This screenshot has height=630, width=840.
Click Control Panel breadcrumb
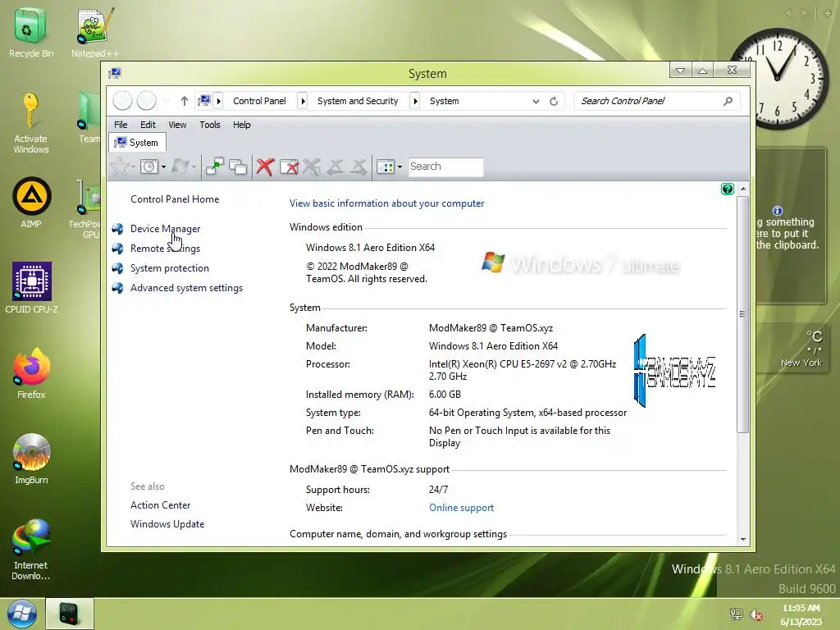(x=259, y=101)
